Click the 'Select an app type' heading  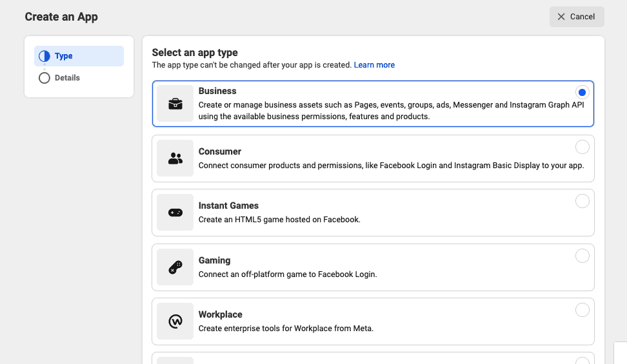pos(195,52)
